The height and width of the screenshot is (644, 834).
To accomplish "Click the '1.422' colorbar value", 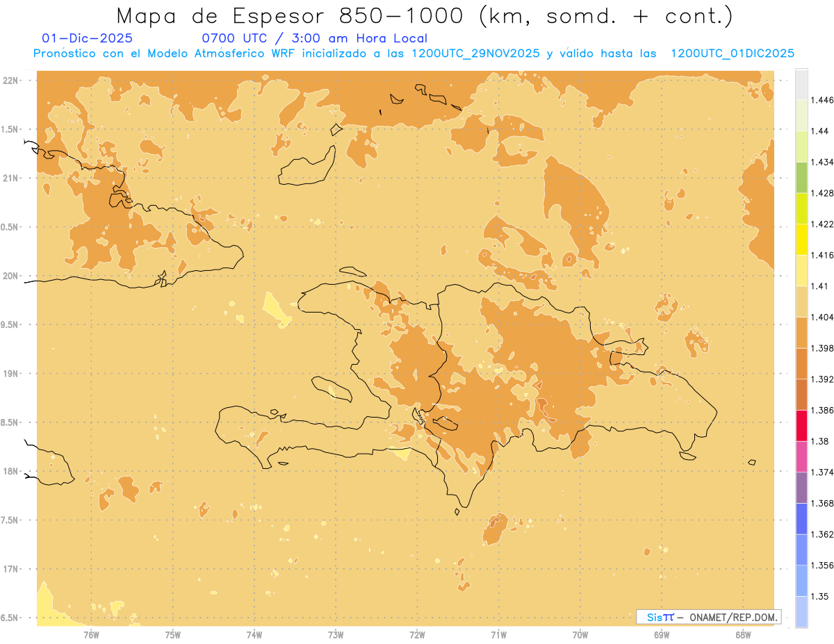I will 823,224.
